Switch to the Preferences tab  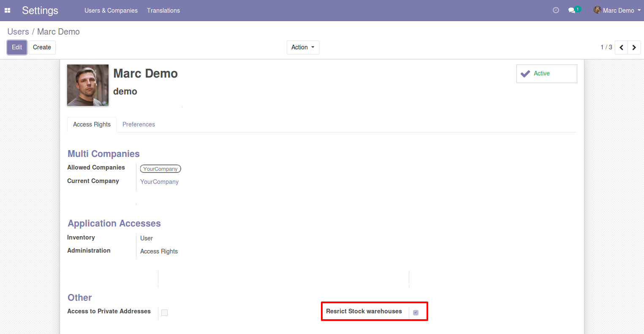pos(139,124)
